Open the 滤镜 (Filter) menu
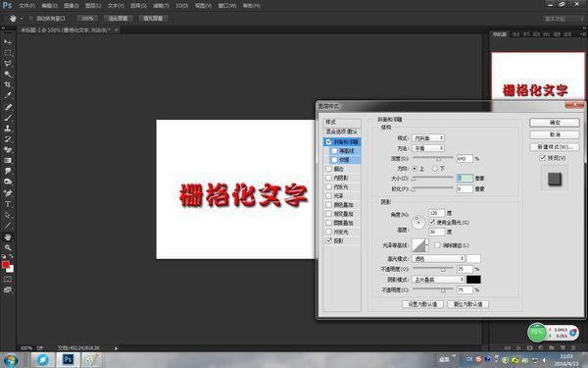This screenshot has width=588, height=368. [x=161, y=6]
